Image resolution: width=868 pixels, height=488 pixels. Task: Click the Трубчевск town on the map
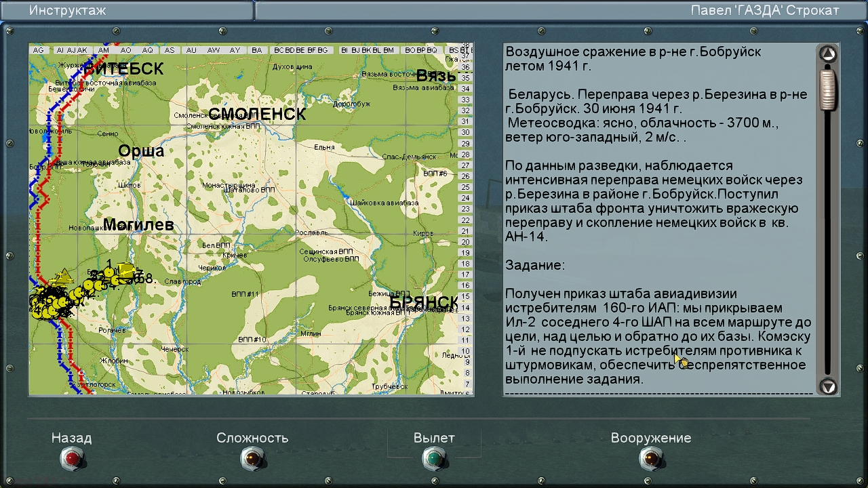(x=388, y=386)
